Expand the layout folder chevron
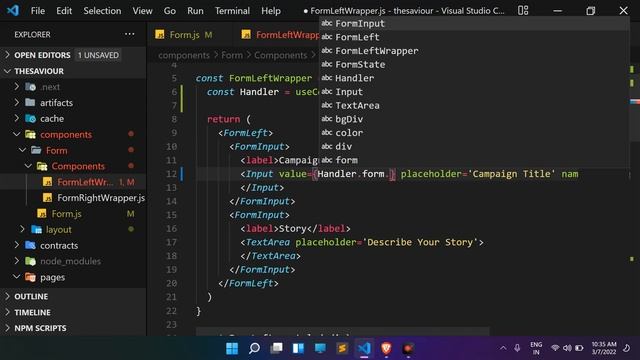The width and height of the screenshot is (640, 360). point(22,229)
